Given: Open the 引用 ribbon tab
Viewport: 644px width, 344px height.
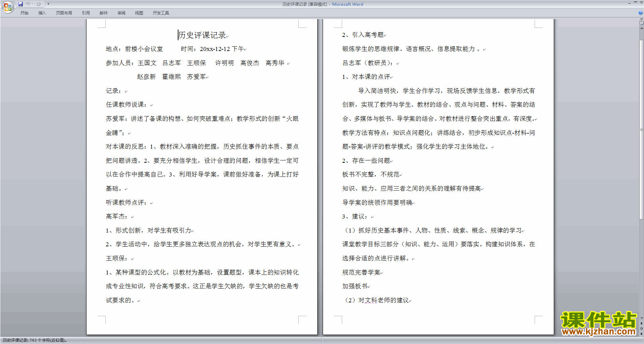Looking at the screenshot, I should (x=86, y=13).
